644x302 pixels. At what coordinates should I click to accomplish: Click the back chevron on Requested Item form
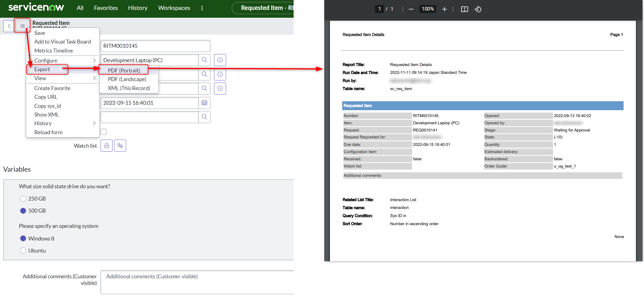(x=9, y=26)
